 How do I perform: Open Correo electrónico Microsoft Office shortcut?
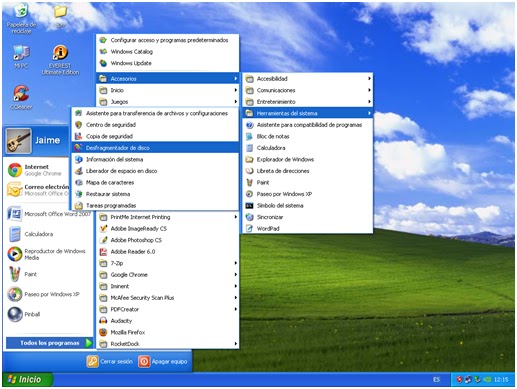coord(38,190)
